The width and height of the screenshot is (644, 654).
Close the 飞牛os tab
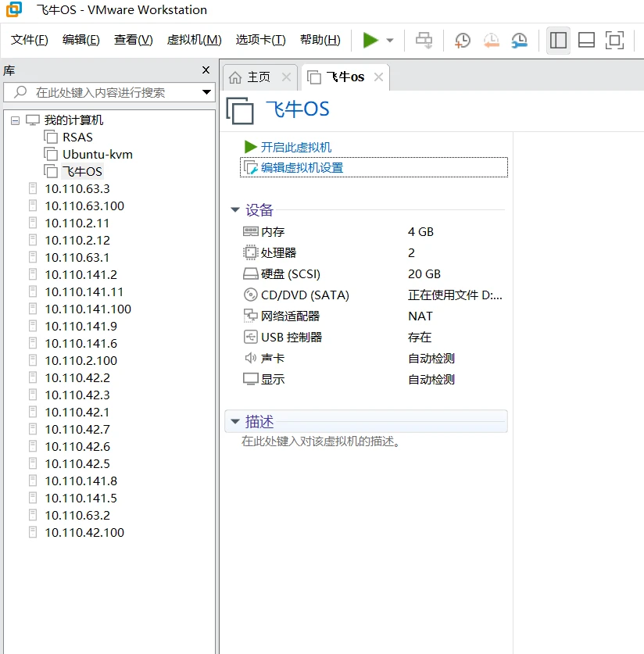pos(378,77)
